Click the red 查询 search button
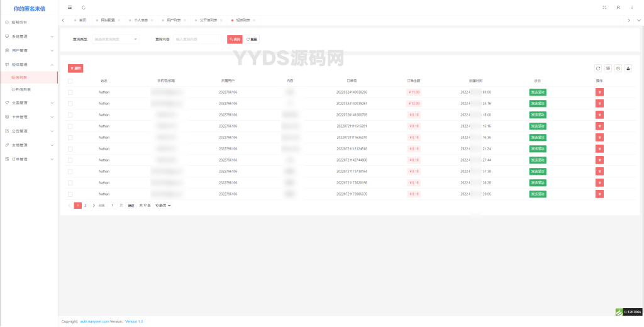The image size is (644, 327). coord(235,39)
